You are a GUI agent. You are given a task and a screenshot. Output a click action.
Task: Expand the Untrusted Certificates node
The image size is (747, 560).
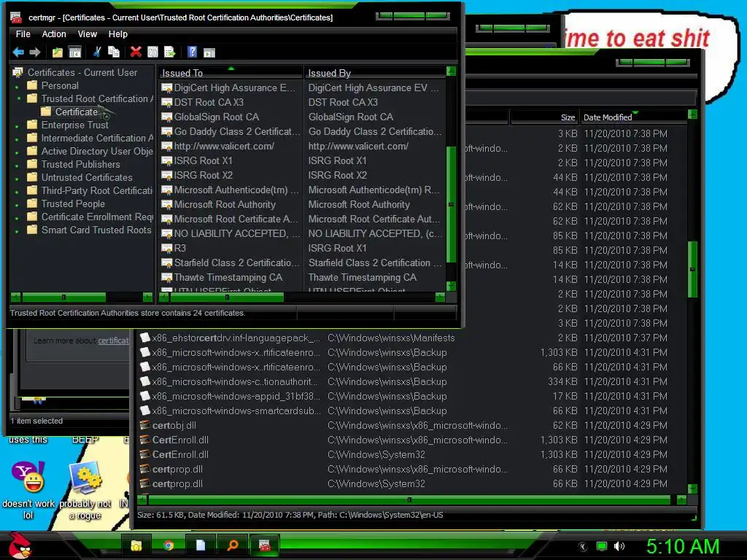click(x=18, y=179)
